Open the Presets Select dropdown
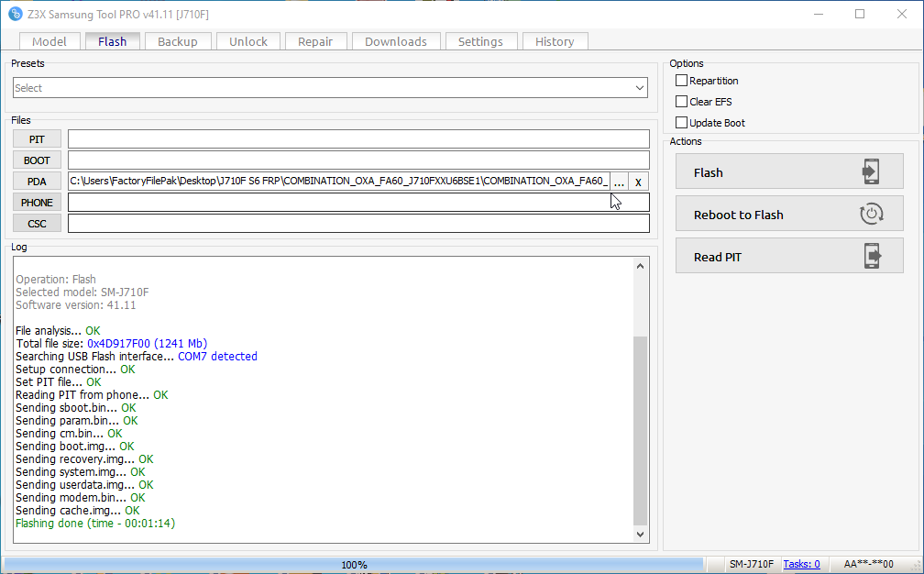 coord(330,88)
